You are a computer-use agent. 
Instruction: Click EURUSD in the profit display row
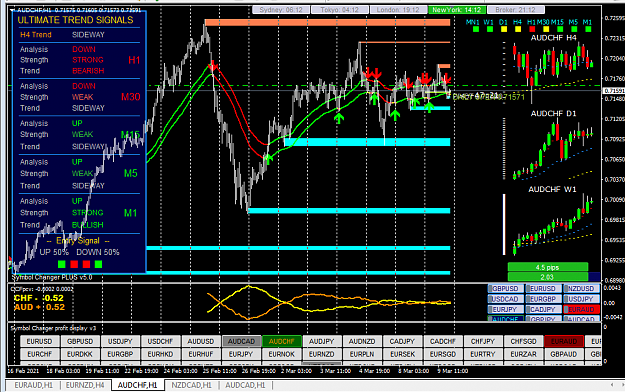pyautogui.click(x=39, y=341)
